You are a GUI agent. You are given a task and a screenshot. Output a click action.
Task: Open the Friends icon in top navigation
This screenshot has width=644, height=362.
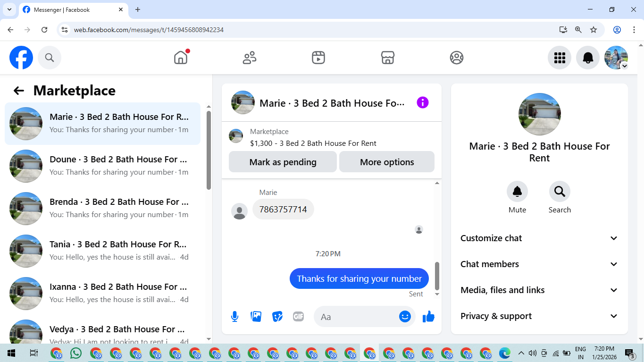coord(250,58)
